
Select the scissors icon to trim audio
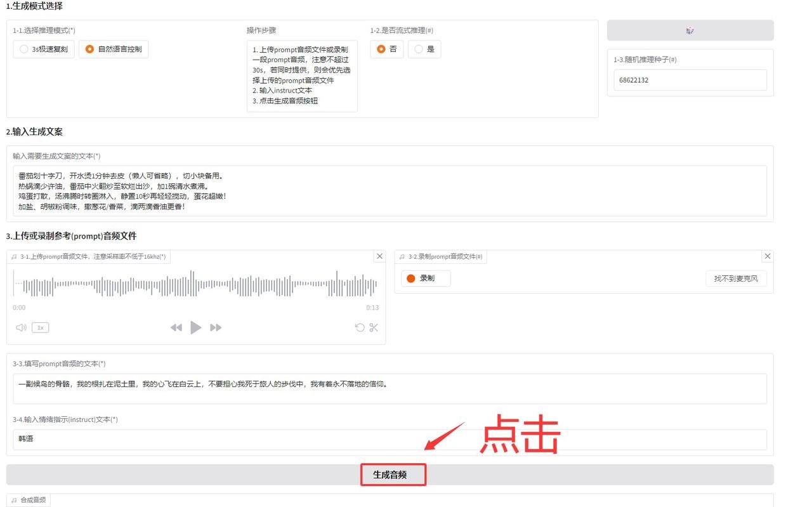[373, 327]
